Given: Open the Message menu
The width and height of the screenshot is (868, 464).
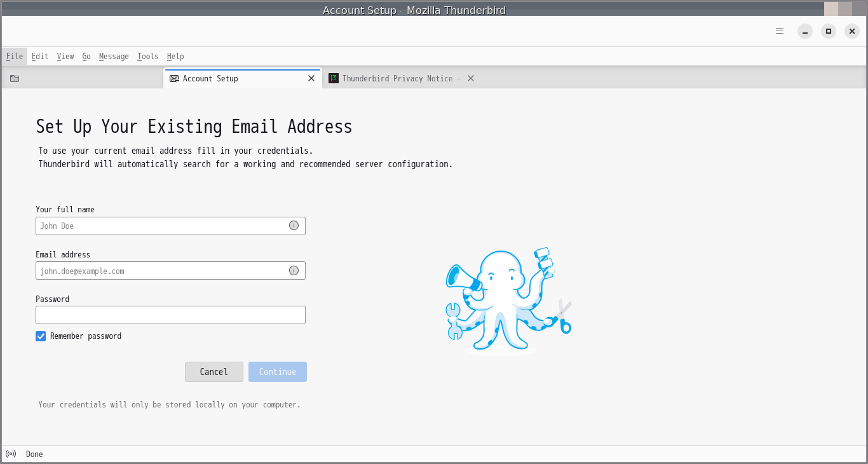Looking at the screenshot, I should [114, 57].
